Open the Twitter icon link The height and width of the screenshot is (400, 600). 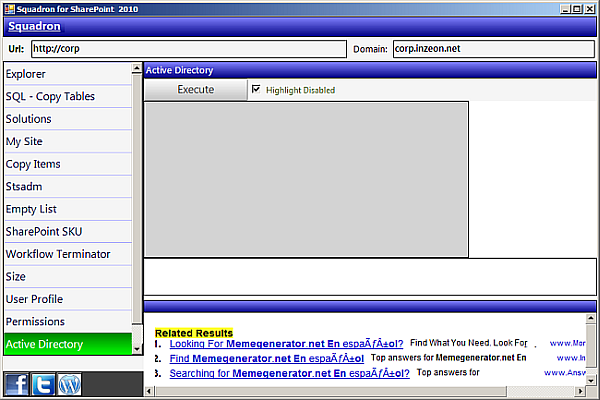pyautogui.click(x=43, y=384)
